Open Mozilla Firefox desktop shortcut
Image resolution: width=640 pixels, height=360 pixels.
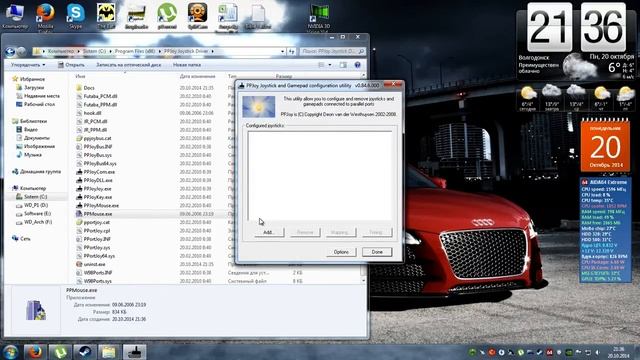[45, 17]
